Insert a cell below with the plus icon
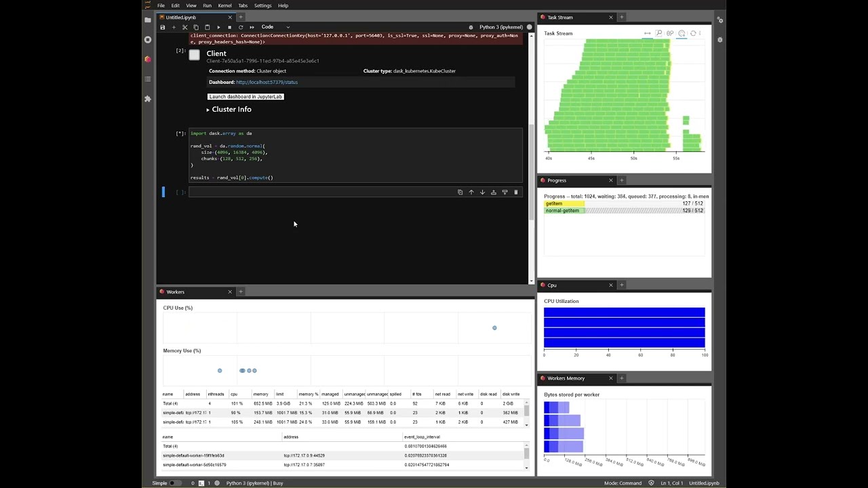 [x=174, y=27]
